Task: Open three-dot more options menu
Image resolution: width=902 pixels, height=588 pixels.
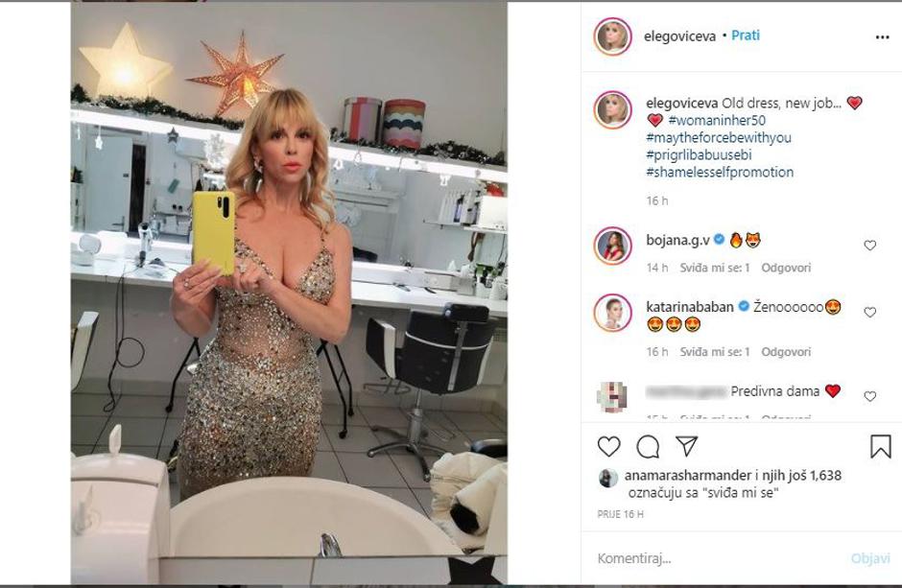Action: (x=882, y=37)
